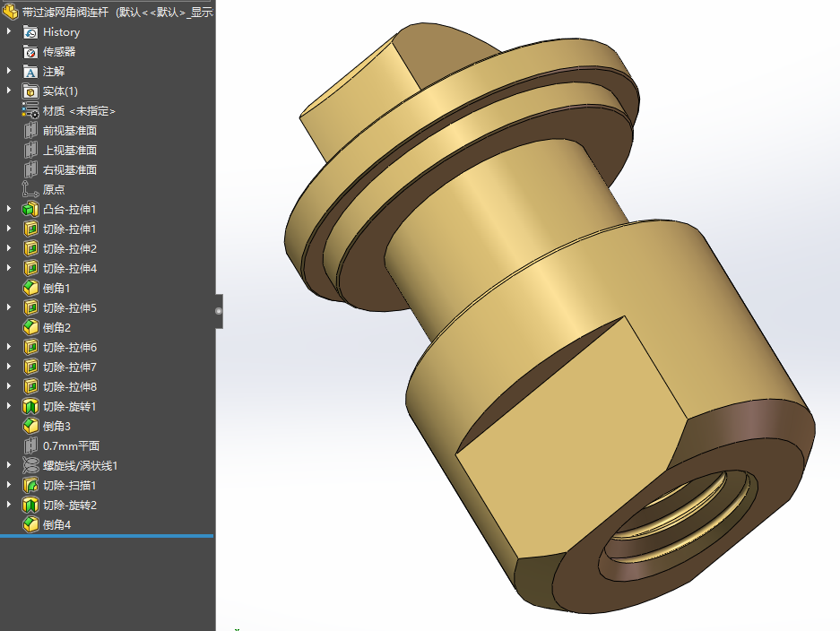Click the 倒角1 chamfer icon

pyautogui.click(x=30, y=289)
